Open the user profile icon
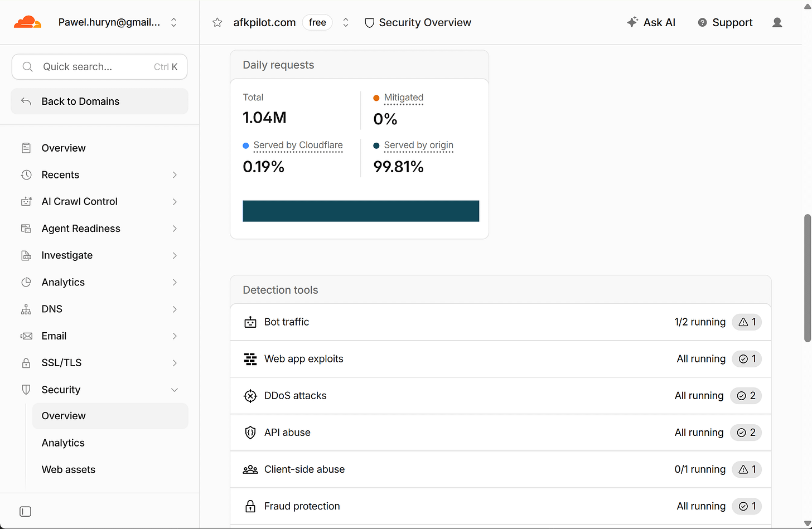Screen dimensions: 812x529 click(777, 22)
